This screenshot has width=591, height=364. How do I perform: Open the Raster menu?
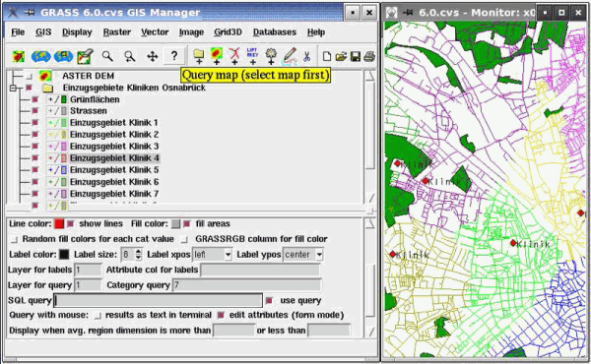117,32
